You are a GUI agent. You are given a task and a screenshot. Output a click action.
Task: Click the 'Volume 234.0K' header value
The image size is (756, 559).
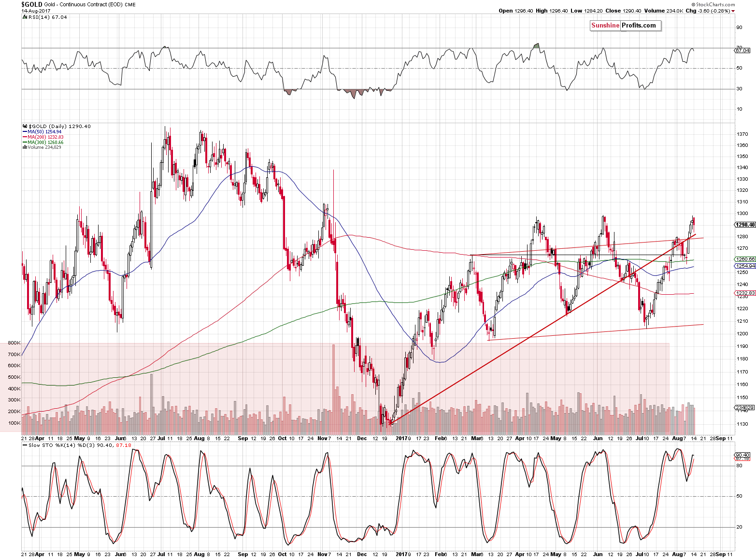[663, 11]
